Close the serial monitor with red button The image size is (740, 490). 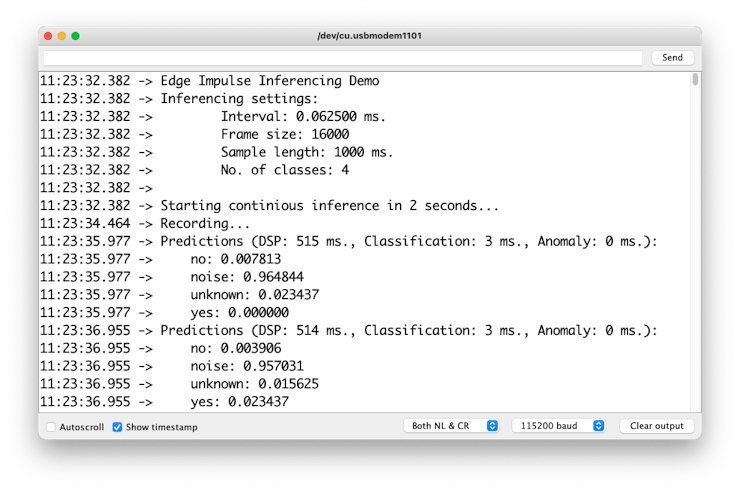coord(47,36)
